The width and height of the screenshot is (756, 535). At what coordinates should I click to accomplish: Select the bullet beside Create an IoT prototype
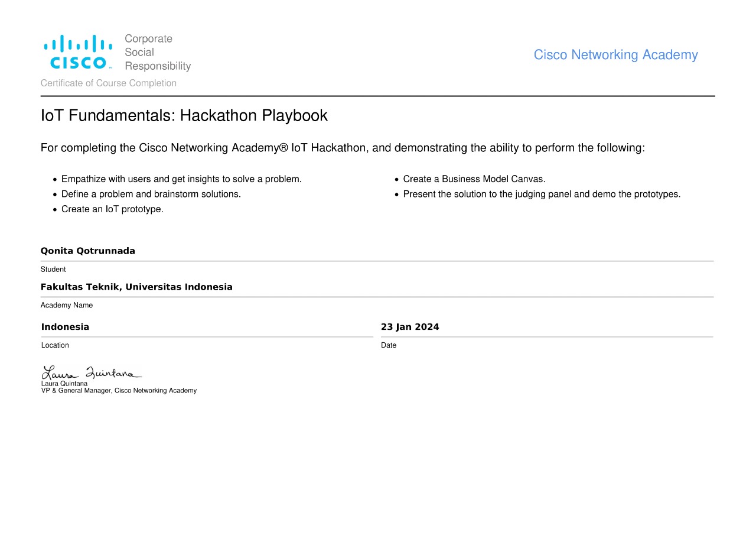click(x=55, y=209)
